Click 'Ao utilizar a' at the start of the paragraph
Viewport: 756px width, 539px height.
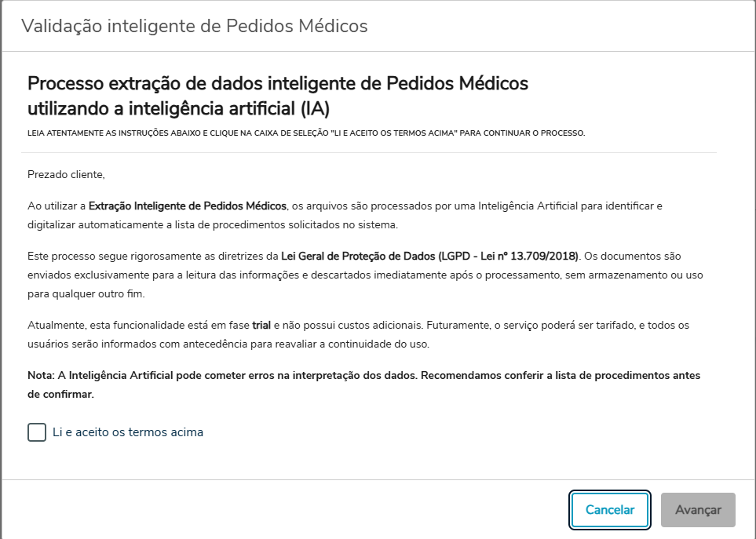click(57, 206)
